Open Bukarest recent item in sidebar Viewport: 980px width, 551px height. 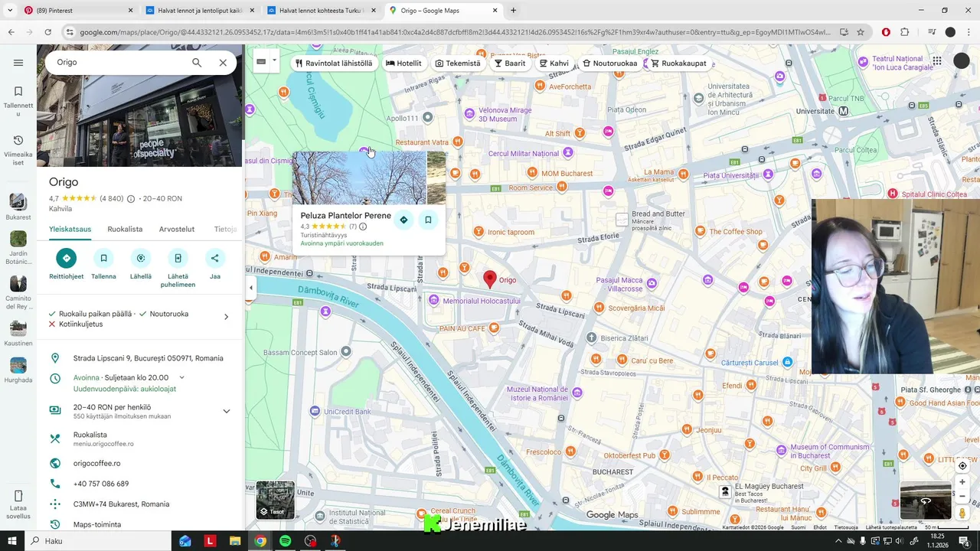18,207
